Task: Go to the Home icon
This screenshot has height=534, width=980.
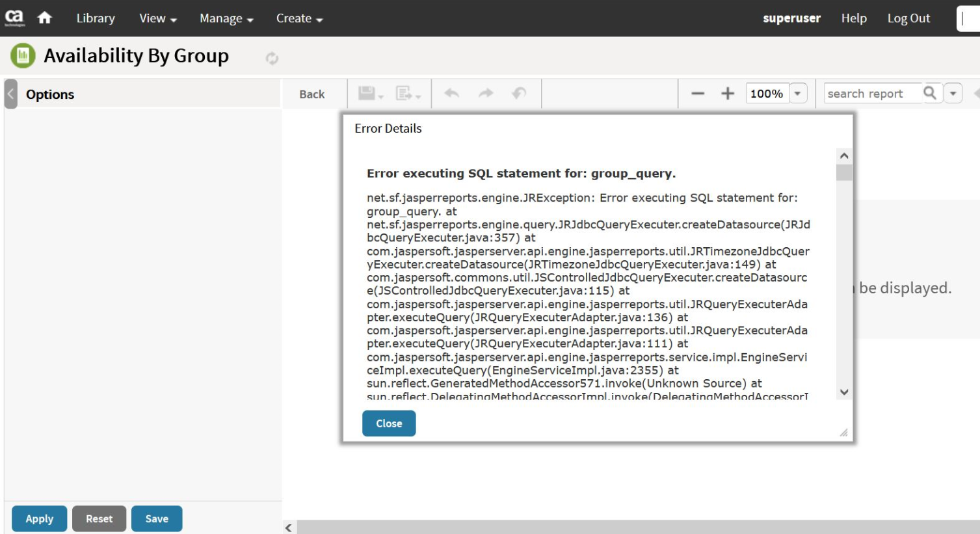Action: point(44,18)
